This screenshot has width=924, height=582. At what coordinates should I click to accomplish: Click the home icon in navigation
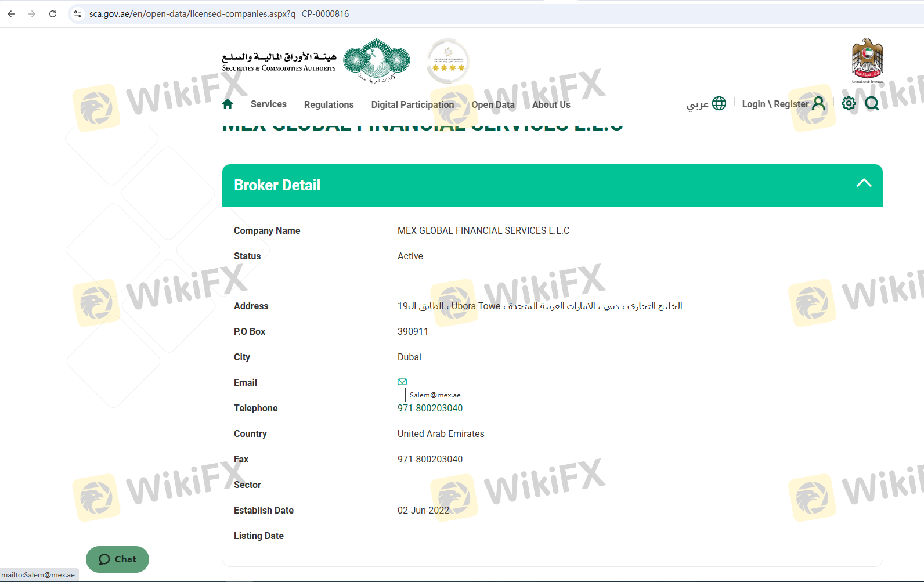pyautogui.click(x=228, y=104)
